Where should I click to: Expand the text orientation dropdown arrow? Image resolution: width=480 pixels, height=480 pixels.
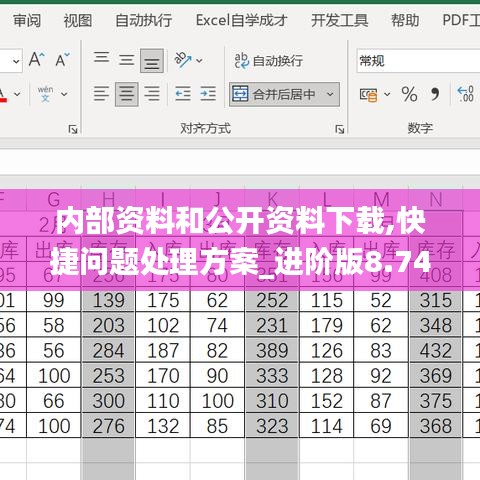[x=199, y=61]
